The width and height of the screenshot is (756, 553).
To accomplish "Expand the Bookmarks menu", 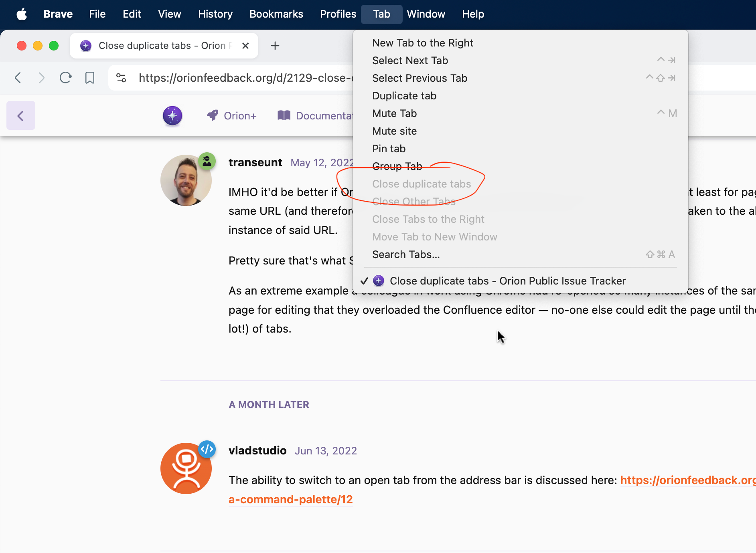I will [276, 14].
